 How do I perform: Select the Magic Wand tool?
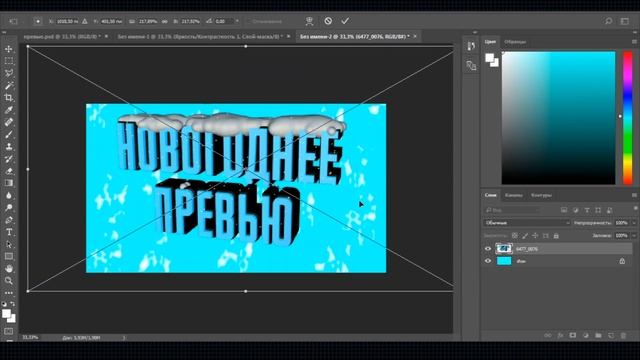[x=9, y=86]
